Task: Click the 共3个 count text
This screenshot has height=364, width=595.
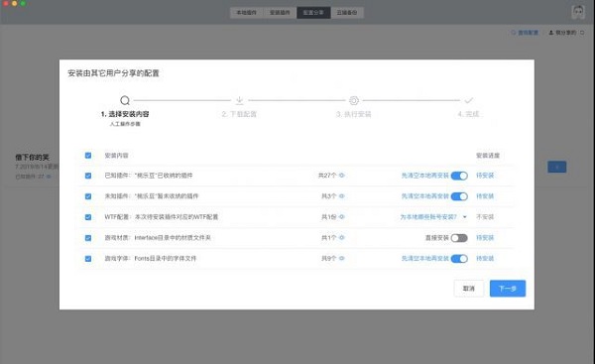Action: [x=328, y=196]
